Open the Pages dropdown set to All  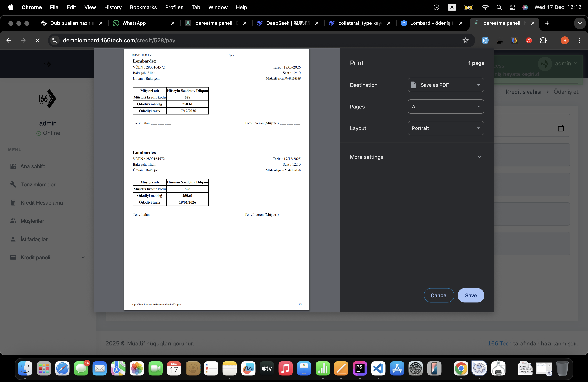coord(445,107)
